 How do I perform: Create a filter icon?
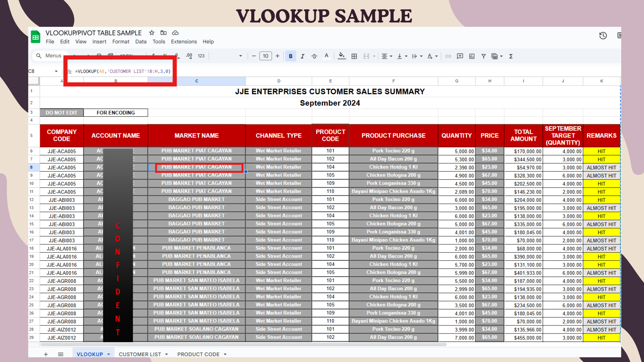coord(483,56)
